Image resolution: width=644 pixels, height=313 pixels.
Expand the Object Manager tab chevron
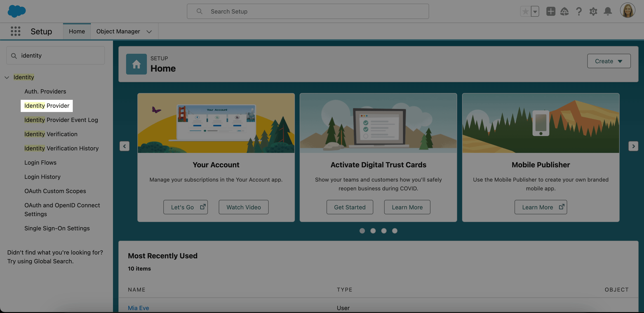(149, 32)
